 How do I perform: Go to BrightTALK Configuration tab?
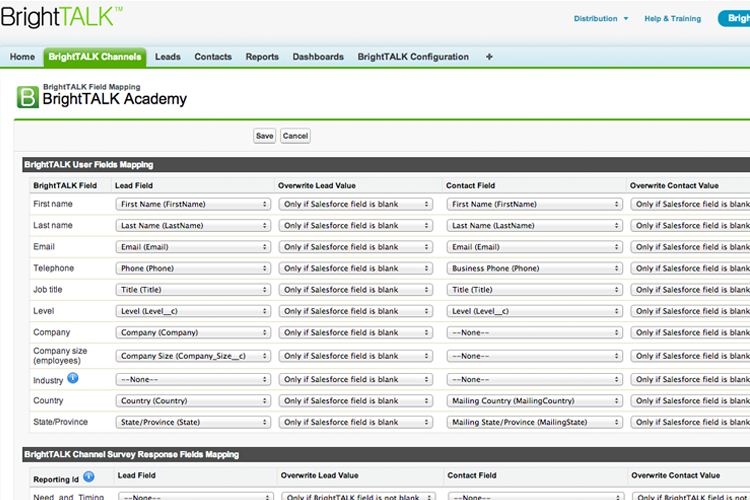(413, 57)
